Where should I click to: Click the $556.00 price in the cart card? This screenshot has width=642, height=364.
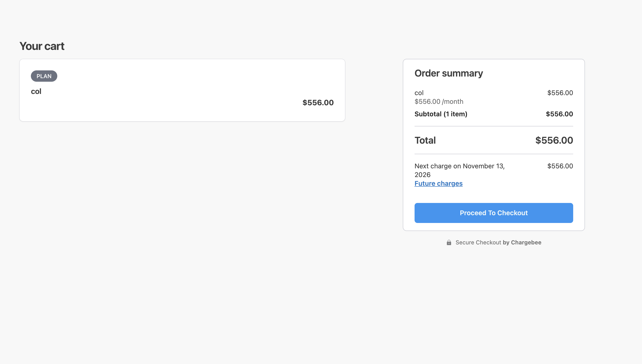[318, 102]
